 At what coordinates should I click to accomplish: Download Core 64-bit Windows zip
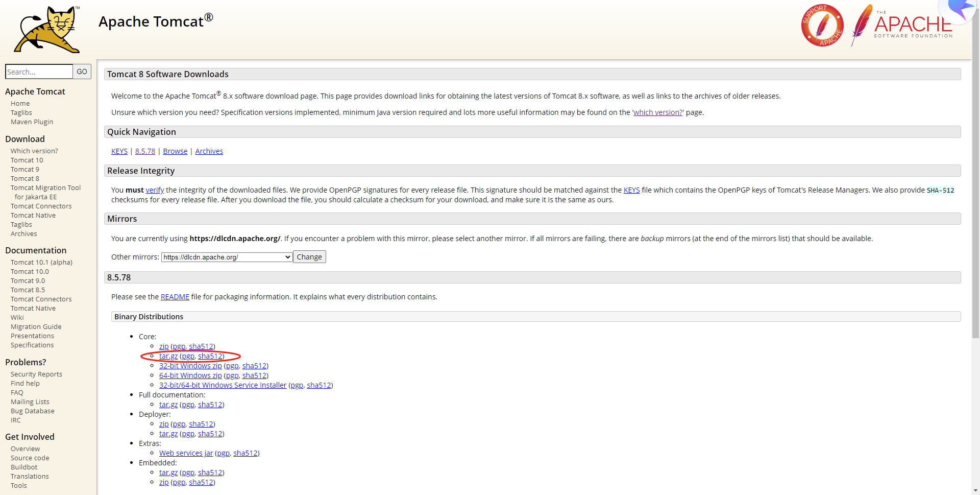point(190,375)
